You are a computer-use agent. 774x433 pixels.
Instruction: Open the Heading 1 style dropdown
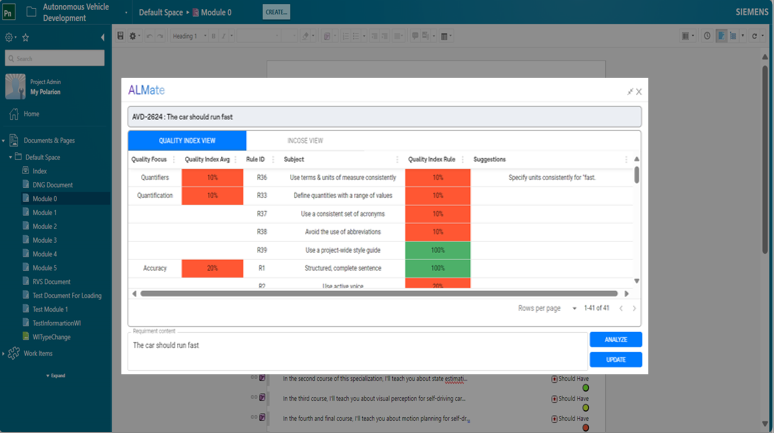pos(186,36)
